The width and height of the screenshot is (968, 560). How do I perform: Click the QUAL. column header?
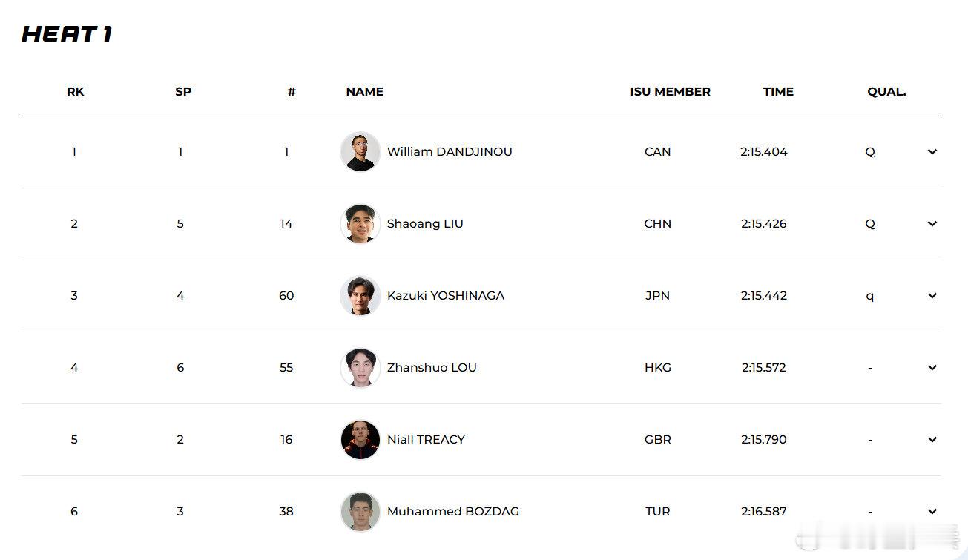coord(886,92)
